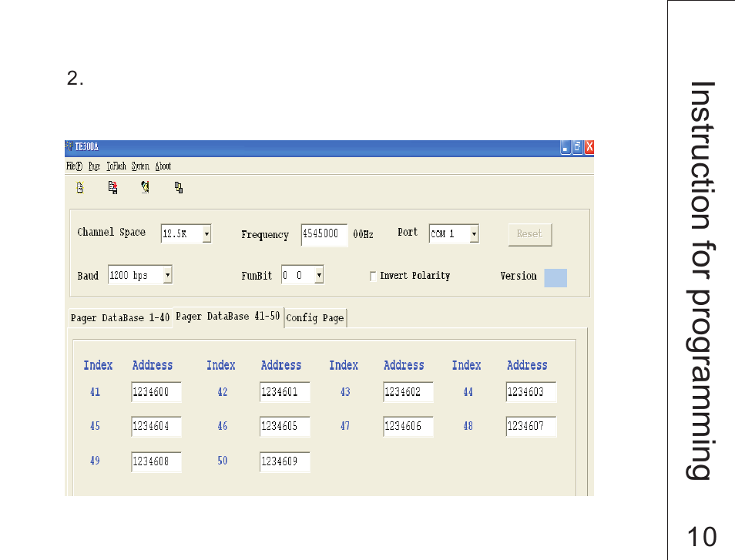Open the About menu
735x560 pixels.
click(163, 166)
